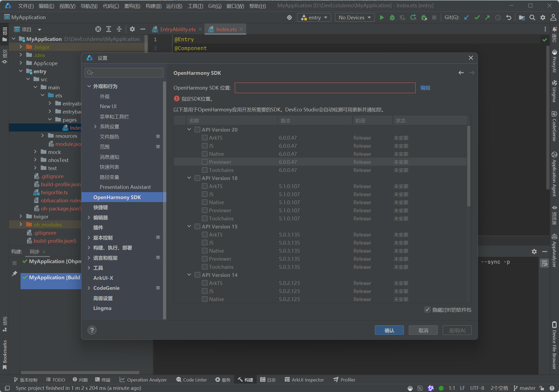Check the API Version 20 checkbox
The width and height of the screenshot is (559, 392).
197,130
